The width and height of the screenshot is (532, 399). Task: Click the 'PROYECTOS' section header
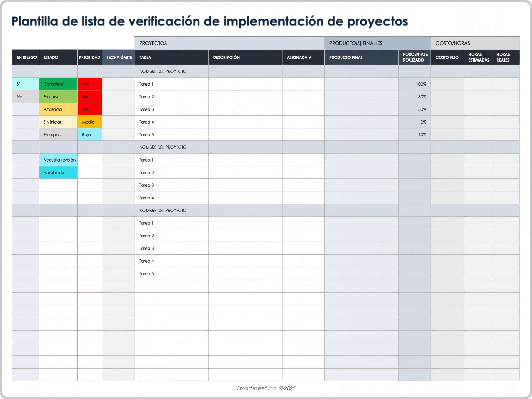point(153,43)
